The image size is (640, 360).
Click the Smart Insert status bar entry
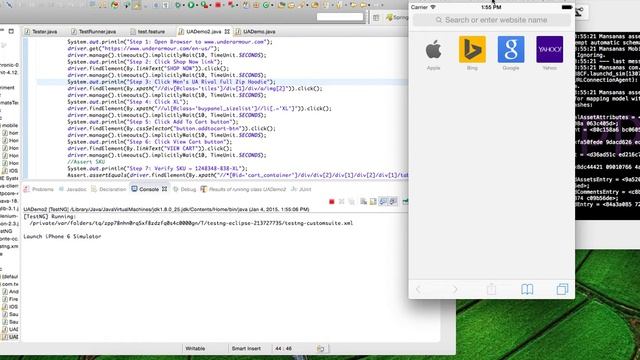pos(246,349)
